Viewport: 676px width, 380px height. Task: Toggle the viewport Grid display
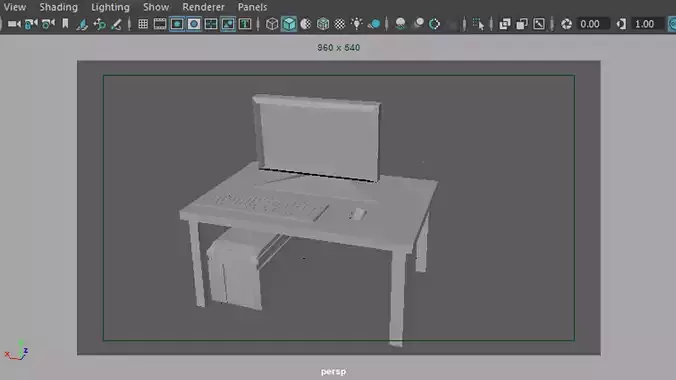click(x=143, y=24)
